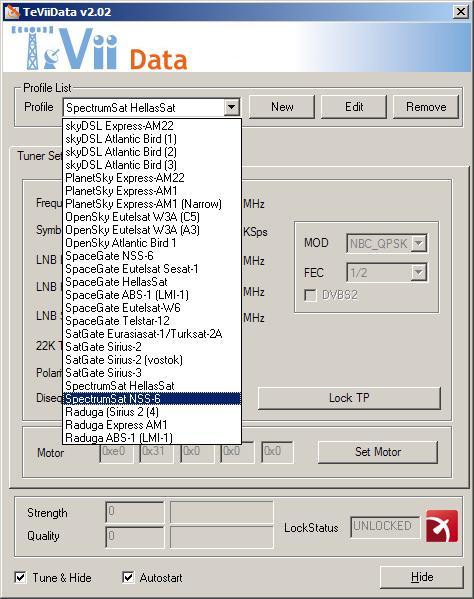This screenshot has height=599, width=474.
Task: Select skyDSL Express-AM22 profile
Action: tap(152, 126)
